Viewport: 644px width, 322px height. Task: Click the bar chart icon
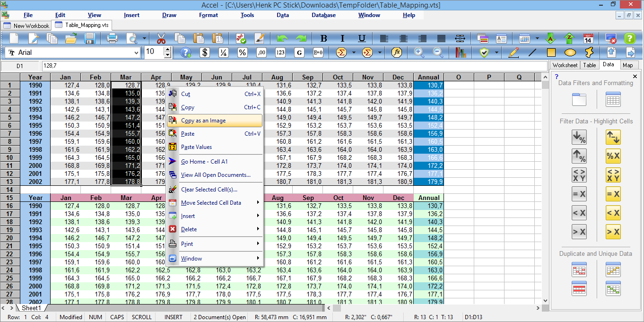click(x=461, y=52)
